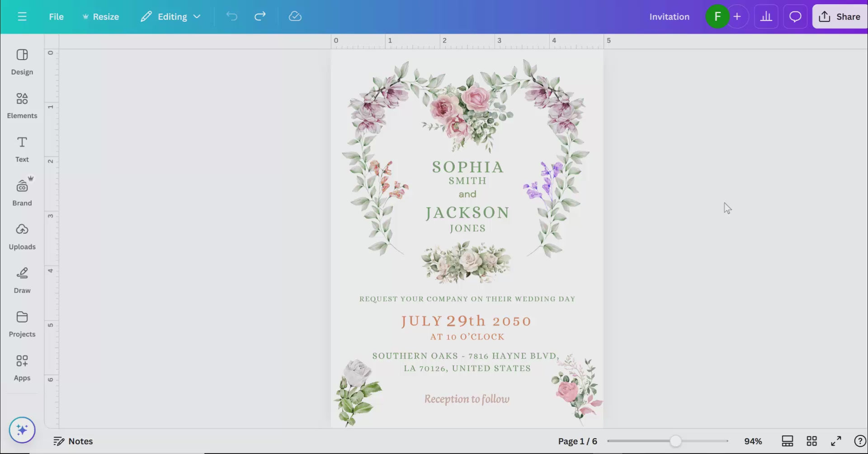Switch to grid view of pages
Image resolution: width=868 pixels, height=454 pixels.
(x=811, y=441)
